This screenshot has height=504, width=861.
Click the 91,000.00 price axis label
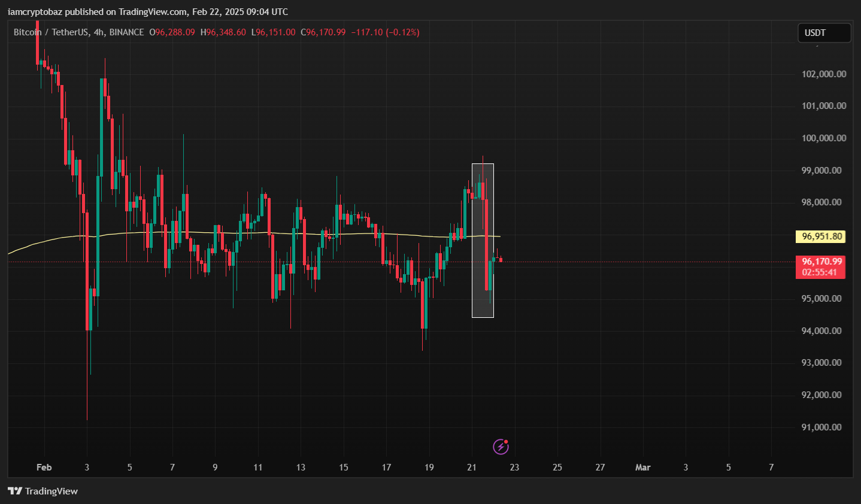(x=821, y=427)
